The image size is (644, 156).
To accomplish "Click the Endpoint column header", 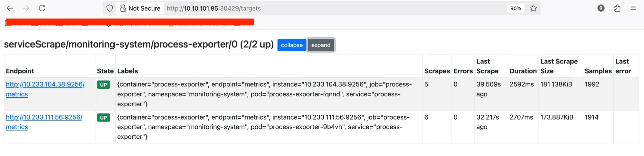I will (x=20, y=71).
